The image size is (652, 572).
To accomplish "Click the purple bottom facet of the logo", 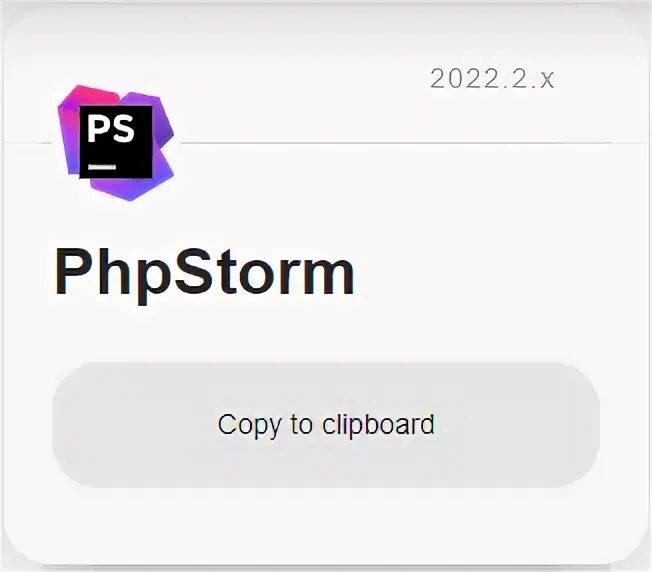I will [x=131, y=189].
